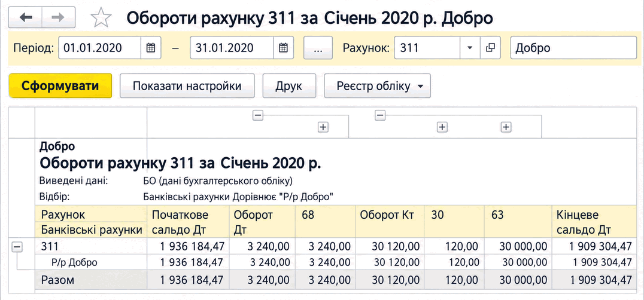Image resolution: width=644 pixels, height=300 pixels.
Task: Click the 63 column header
Action: pos(518,221)
